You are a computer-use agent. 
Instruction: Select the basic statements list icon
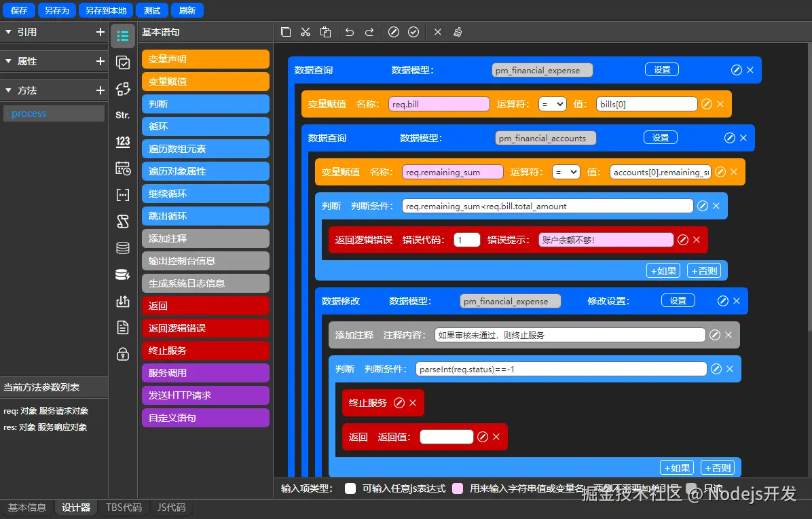[123, 36]
